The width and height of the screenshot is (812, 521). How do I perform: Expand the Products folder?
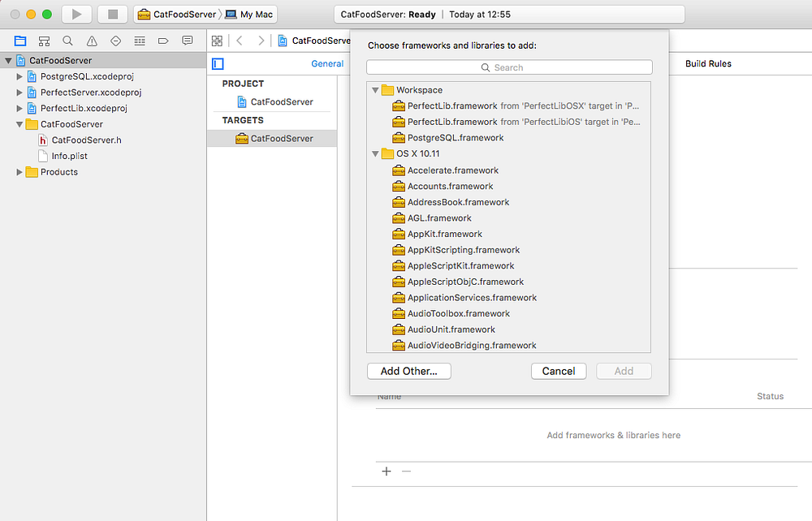pos(19,172)
